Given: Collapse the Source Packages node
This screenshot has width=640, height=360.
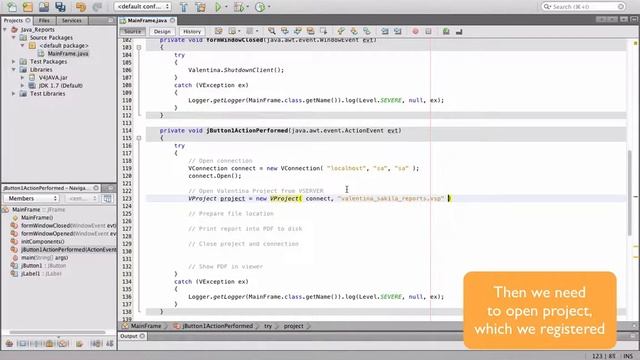Looking at the screenshot, I should pyautogui.click(x=14, y=38).
